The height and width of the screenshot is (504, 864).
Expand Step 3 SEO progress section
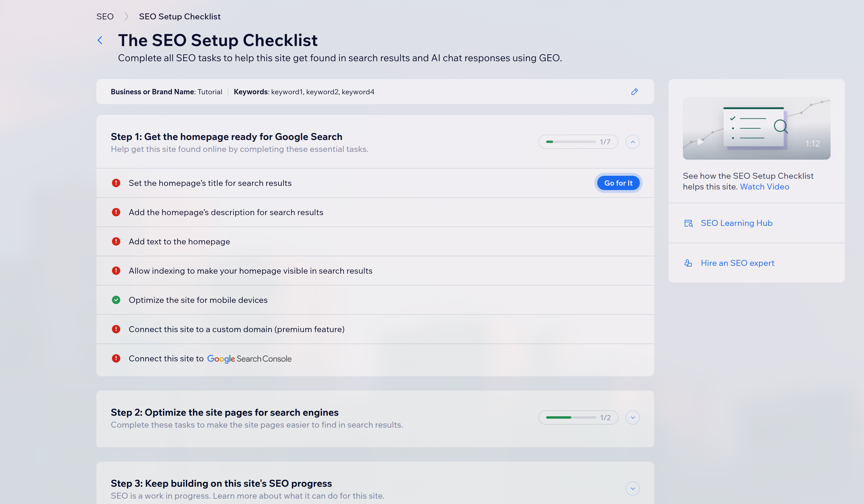(x=633, y=488)
